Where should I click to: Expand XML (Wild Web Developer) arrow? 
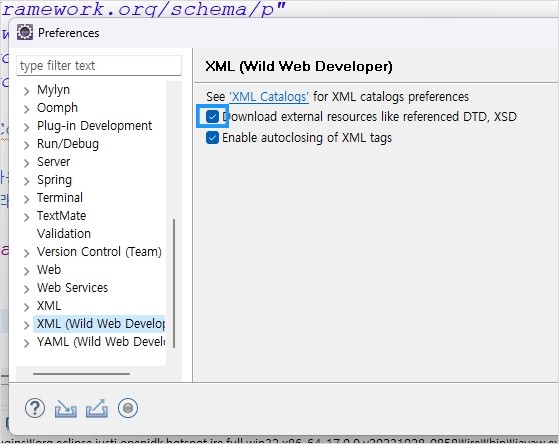click(x=26, y=325)
